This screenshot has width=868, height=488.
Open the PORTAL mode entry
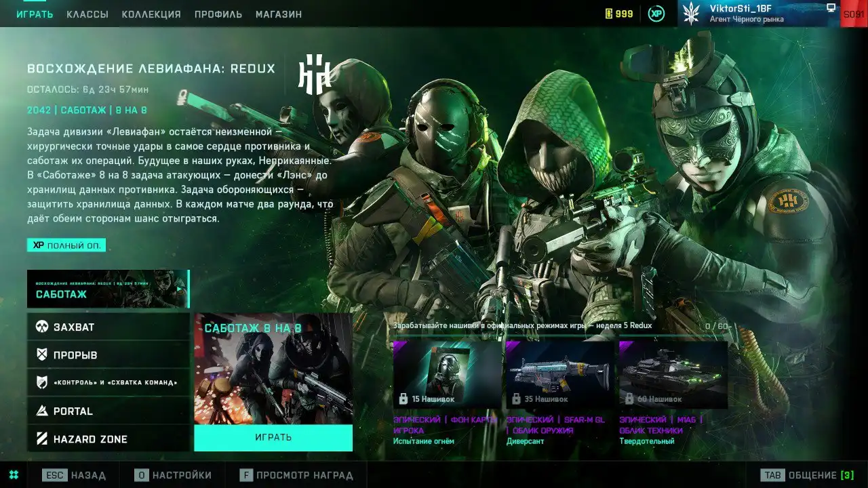[x=108, y=411]
